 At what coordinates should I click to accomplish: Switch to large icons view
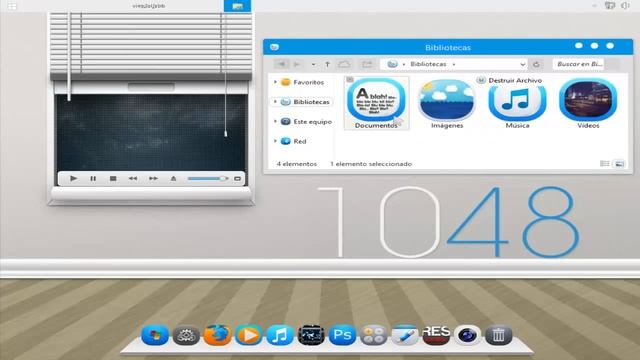[x=619, y=164]
